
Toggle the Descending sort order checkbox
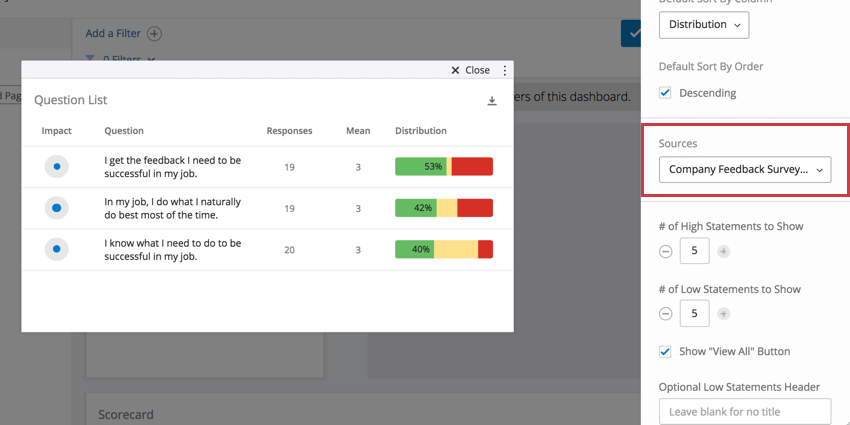tap(665, 93)
